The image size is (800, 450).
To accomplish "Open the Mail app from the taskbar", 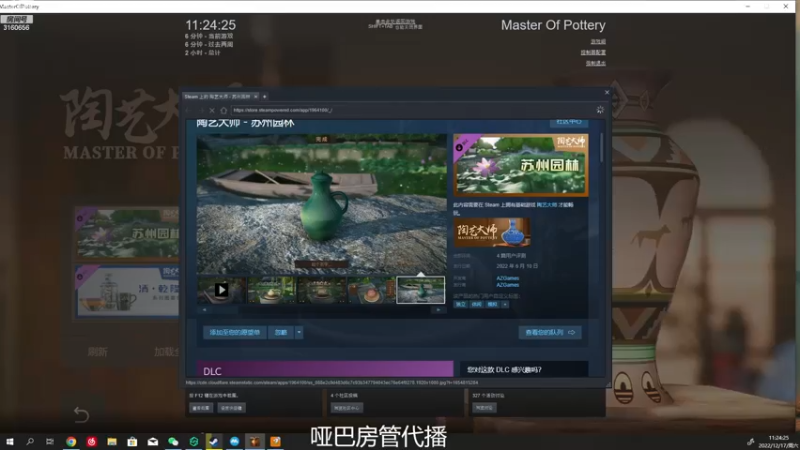I will pyautogui.click(x=153, y=441).
